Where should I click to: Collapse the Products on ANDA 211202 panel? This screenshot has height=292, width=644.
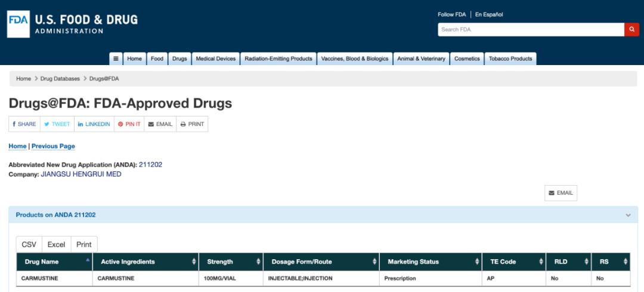[x=627, y=215]
